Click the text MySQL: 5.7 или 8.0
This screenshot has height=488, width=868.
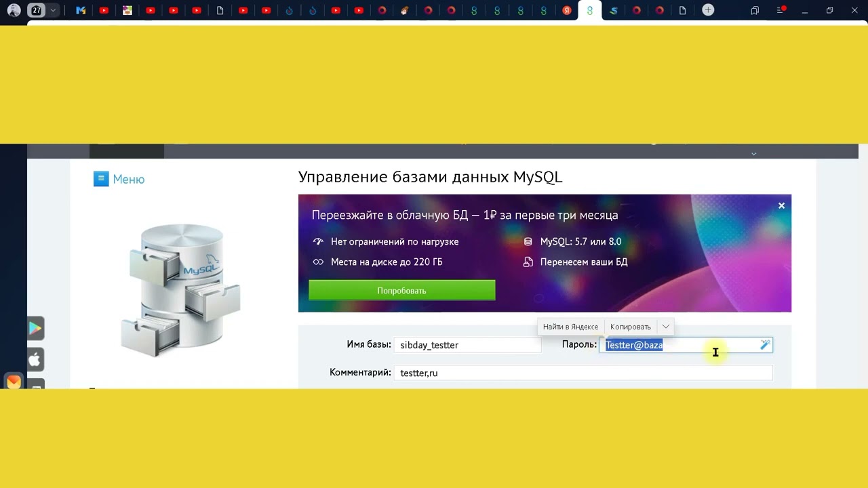pos(580,241)
